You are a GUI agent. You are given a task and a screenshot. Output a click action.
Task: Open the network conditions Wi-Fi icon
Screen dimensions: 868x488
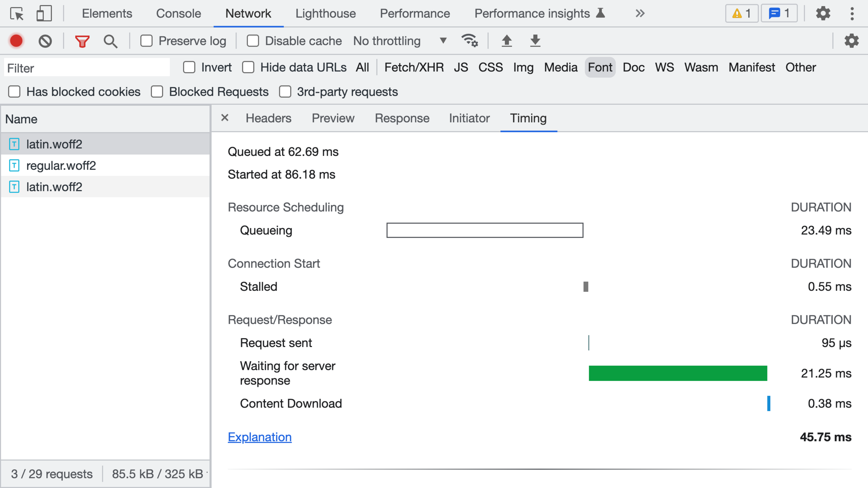coord(469,41)
